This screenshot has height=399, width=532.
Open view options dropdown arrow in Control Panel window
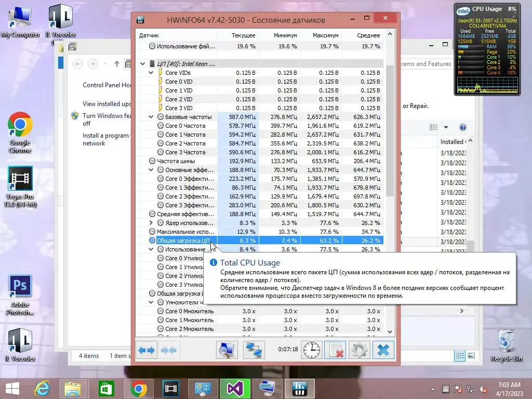(x=446, y=127)
